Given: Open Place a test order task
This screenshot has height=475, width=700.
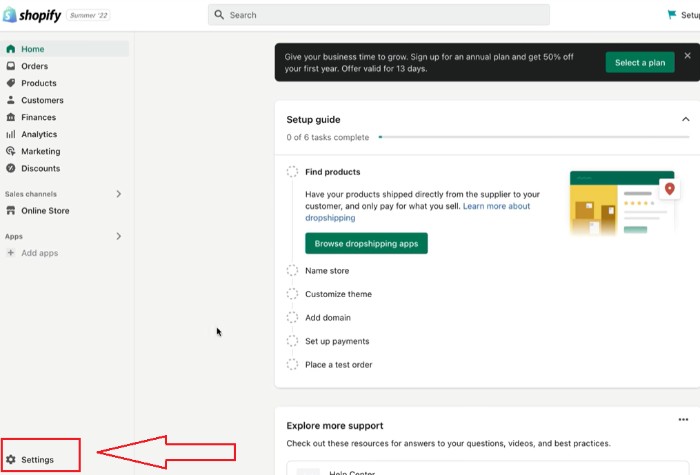Looking at the screenshot, I should 338,364.
